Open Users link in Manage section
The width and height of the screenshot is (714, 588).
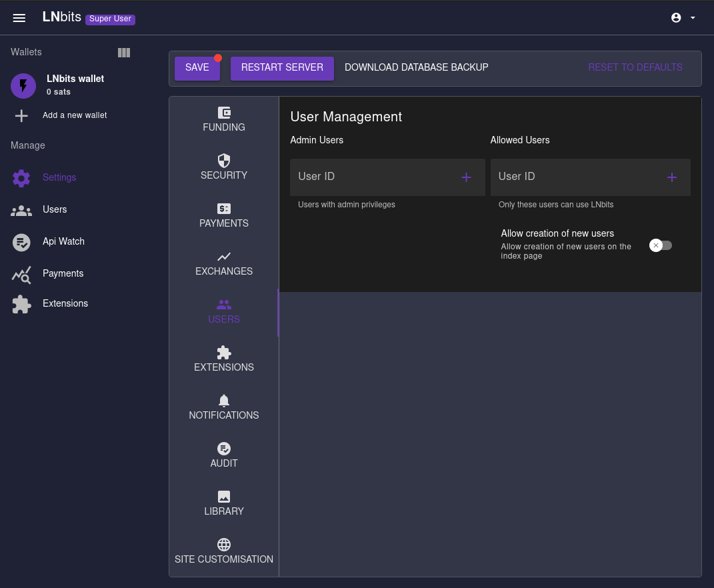pos(55,209)
